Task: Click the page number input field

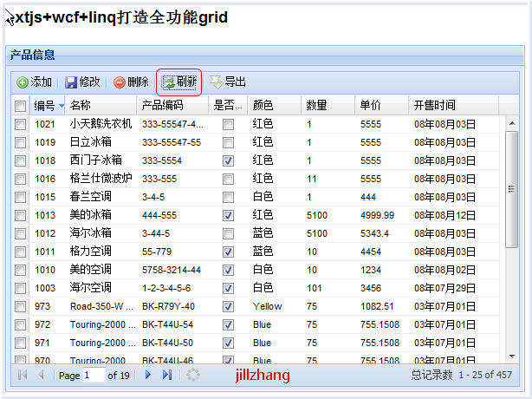Action: coord(94,375)
